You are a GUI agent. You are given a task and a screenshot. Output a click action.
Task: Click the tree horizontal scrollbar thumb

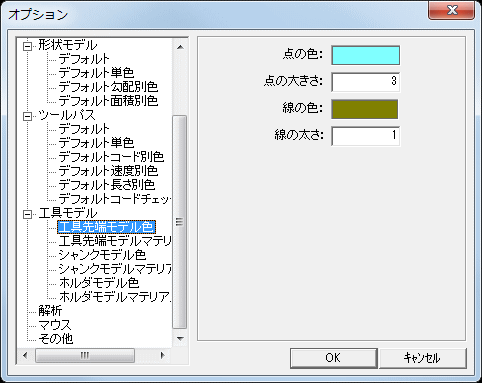[85, 355]
